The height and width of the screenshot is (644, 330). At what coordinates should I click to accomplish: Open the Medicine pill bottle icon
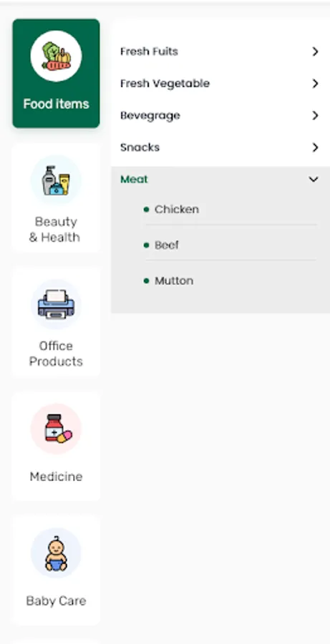(x=56, y=429)
